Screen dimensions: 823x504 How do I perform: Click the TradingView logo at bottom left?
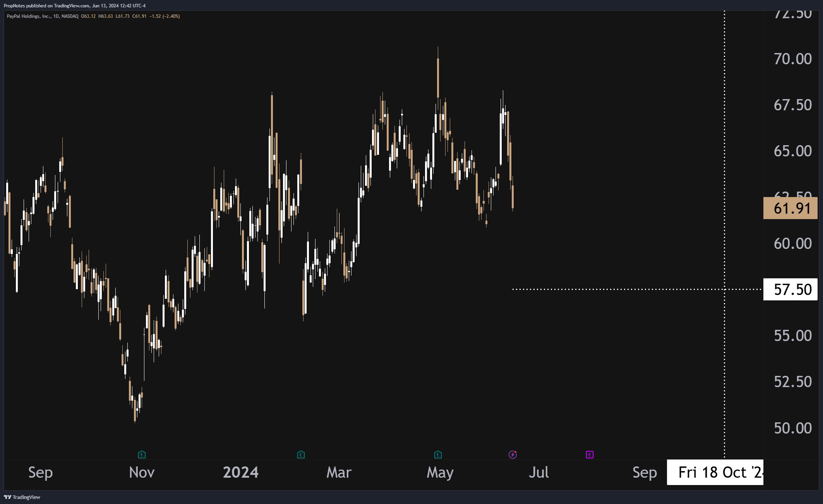22,497
